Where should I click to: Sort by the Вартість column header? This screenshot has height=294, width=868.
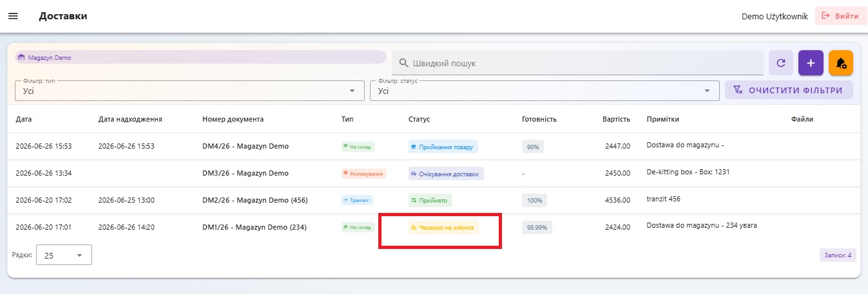(x=616, y=119)
